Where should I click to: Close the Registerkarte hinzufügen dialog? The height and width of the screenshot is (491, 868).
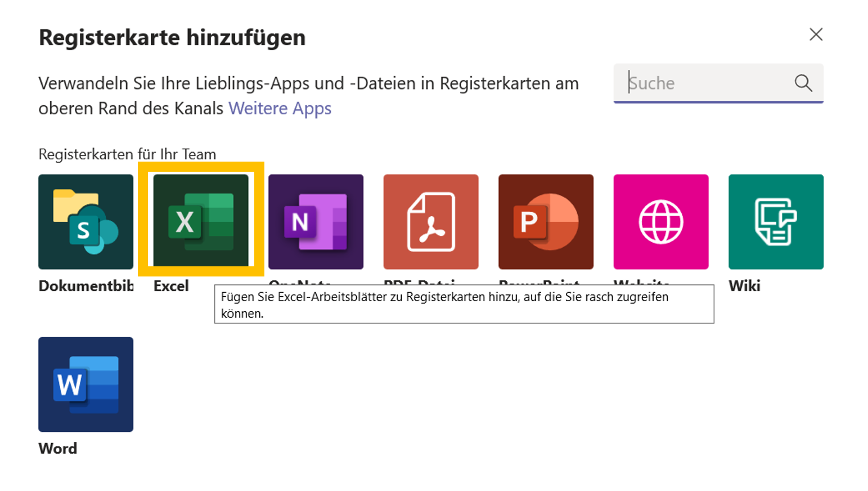816,34
